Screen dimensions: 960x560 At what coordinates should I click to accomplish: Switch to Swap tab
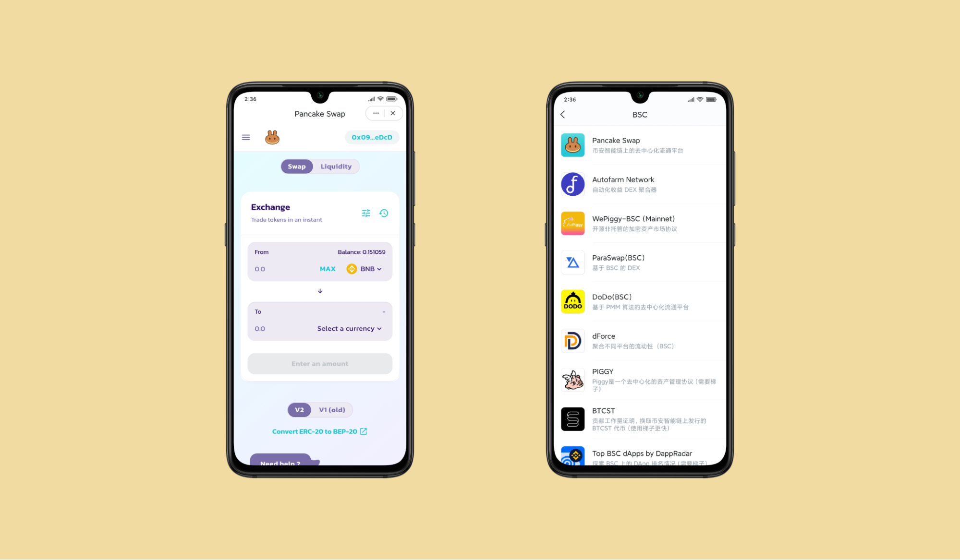[x=295, y=166]
